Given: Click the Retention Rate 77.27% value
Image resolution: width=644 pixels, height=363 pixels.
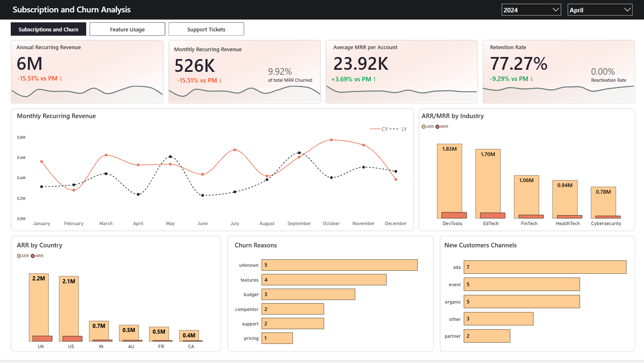Looking at the screenshot, I should click(519, 64).
